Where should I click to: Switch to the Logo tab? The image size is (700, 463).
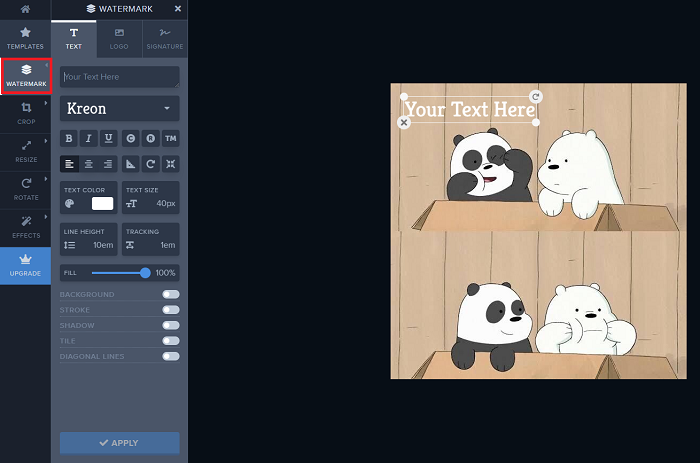coord(119,39)
